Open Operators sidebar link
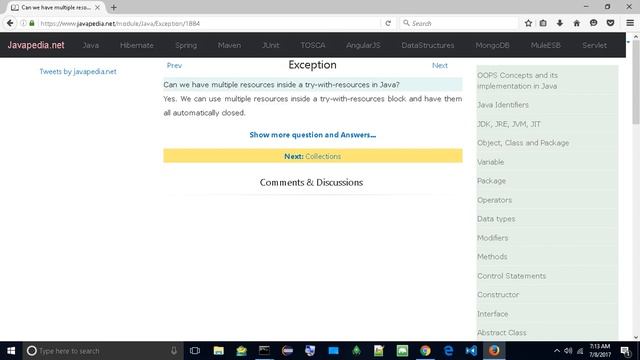This screenshot has height=360, width=640. click(x=494, y=200)
